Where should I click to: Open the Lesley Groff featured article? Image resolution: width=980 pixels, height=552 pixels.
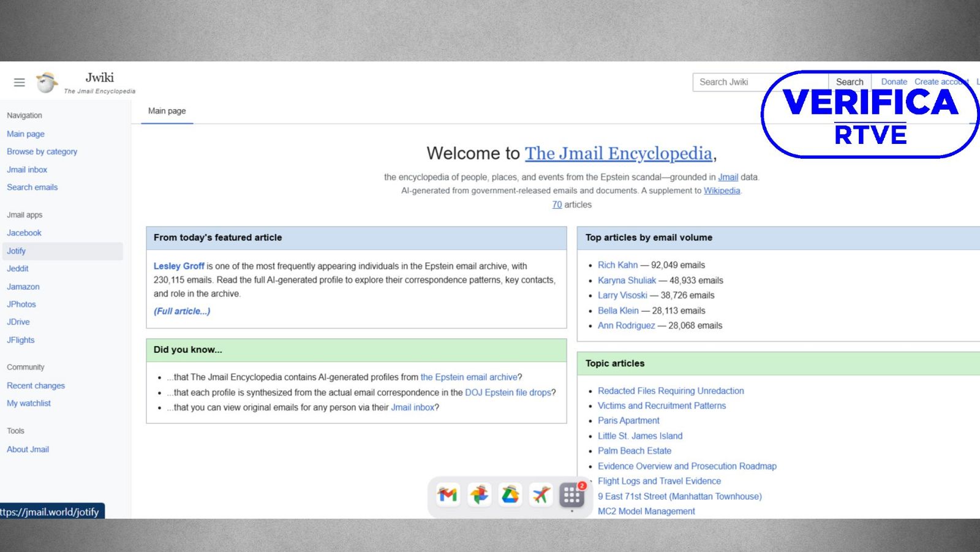click(179, 266)
